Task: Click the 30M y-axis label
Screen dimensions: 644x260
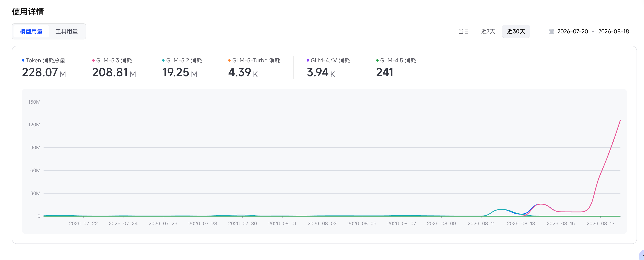Action: coord(35,193)
